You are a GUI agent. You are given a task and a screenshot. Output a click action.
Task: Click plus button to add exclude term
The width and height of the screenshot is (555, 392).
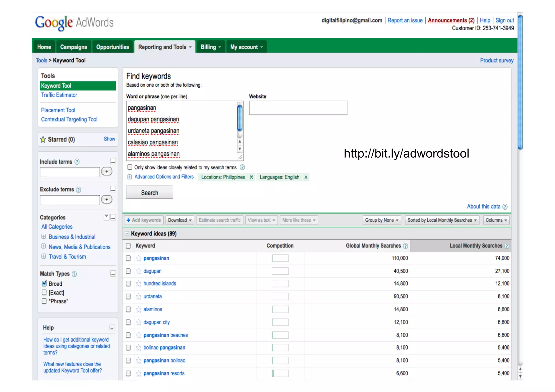(x=107, y=200)
